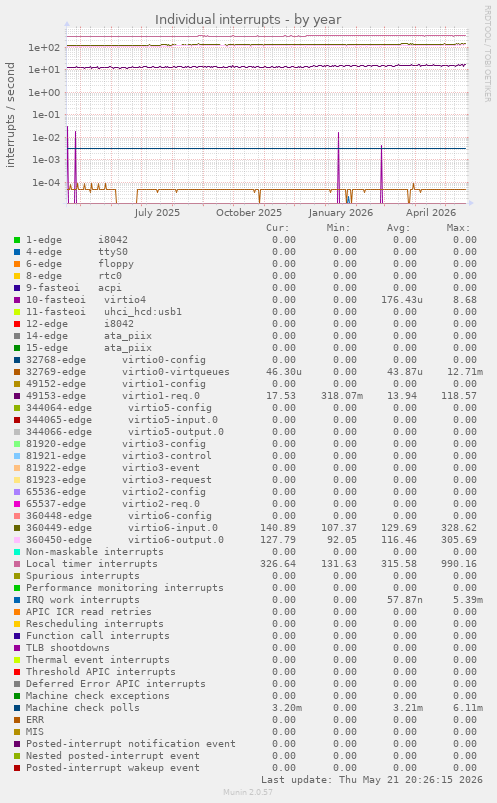
Task: Click the blue swatch beside 4-edge ttyS0
Action: [x=17, y=252]
